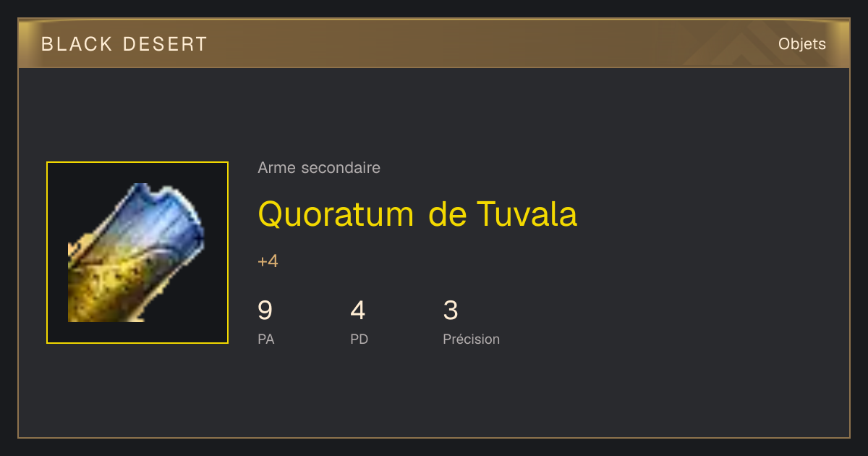868x456 pixels.
Task: Click the BLACK DESERT header title
Action: (124, 44)
